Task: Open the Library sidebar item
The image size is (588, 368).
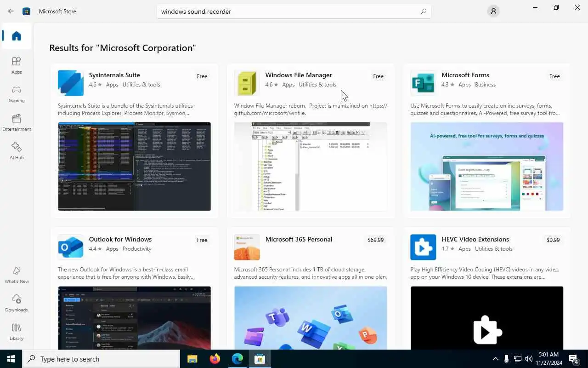Action: tap(17, 332)
